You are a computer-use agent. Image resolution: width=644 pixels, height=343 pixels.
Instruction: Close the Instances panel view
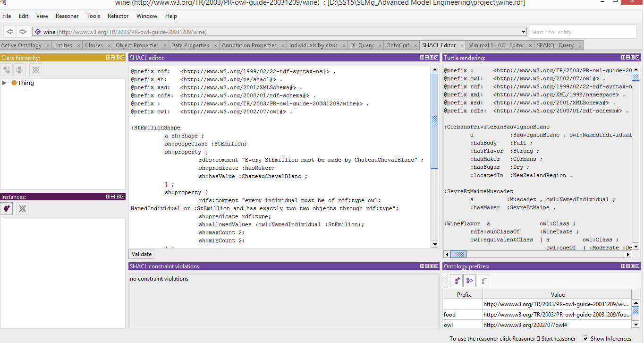click(123, 197)
